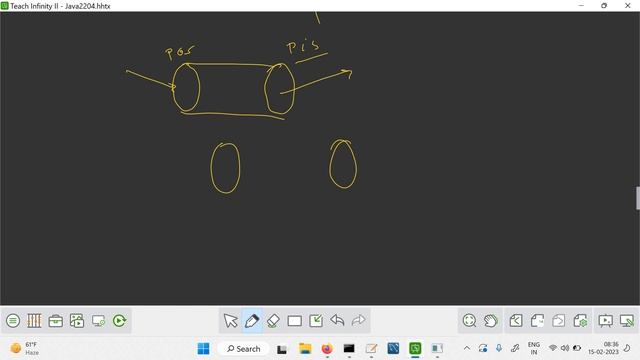The height and width of the screenshot is (360, 640).
Task: Open the Wi-Fi network tray icon
Action: tap(553, 348)
